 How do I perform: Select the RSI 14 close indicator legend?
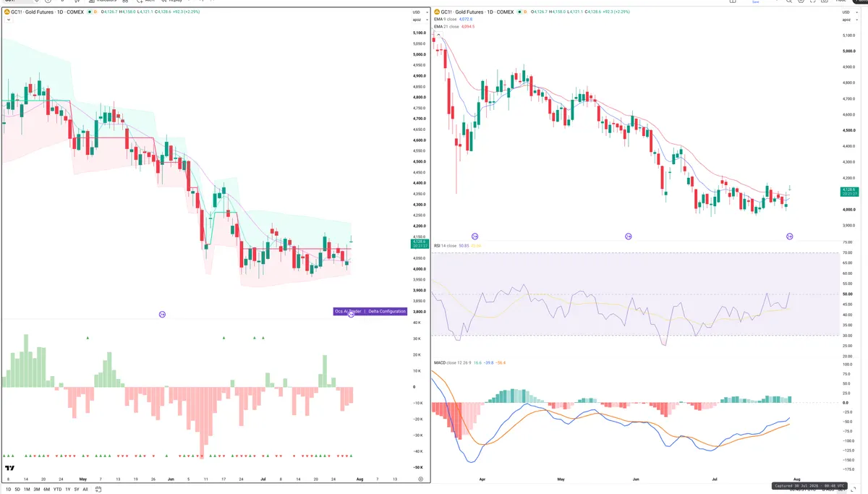tap(457, 246)
